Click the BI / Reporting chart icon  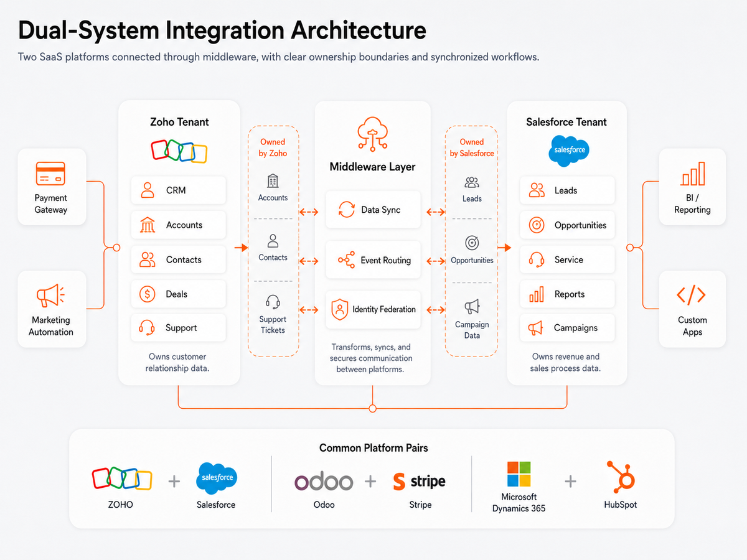pos(692,174)
